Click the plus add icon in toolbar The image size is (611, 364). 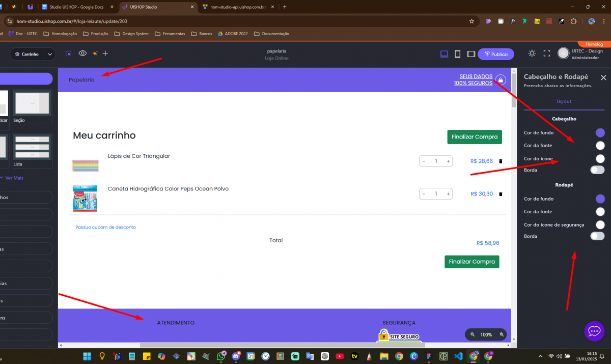click(x=105, y=53)
